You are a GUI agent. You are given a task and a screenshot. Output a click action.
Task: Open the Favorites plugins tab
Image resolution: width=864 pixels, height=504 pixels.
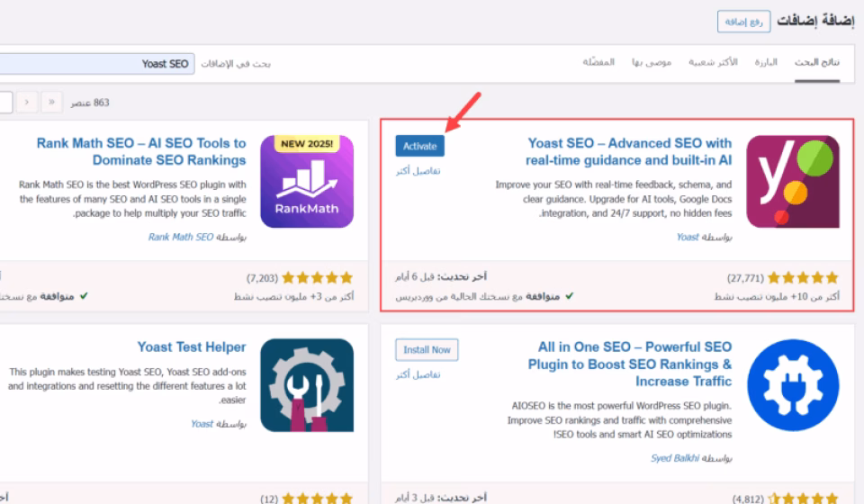[x=598, y=63]
